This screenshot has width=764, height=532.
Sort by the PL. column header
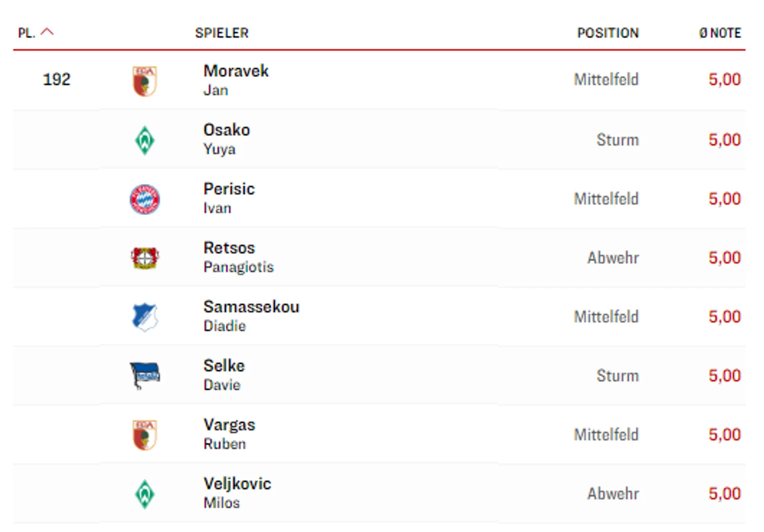point(26,33)
